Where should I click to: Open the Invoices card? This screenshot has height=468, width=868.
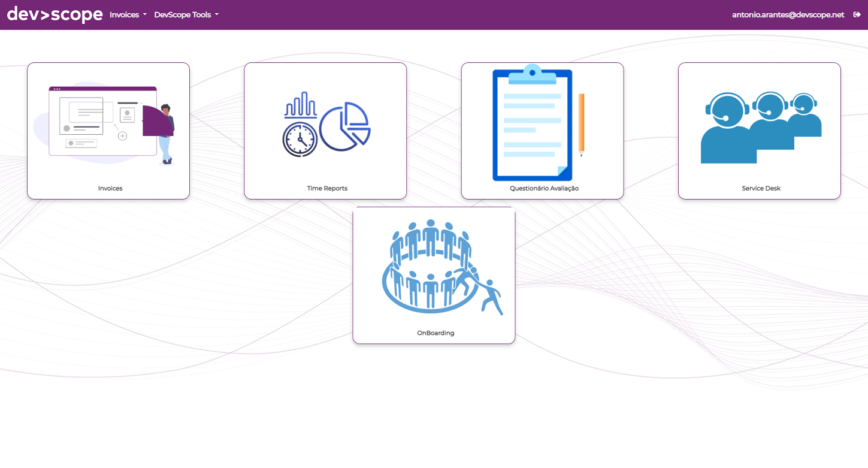point(108,130)
